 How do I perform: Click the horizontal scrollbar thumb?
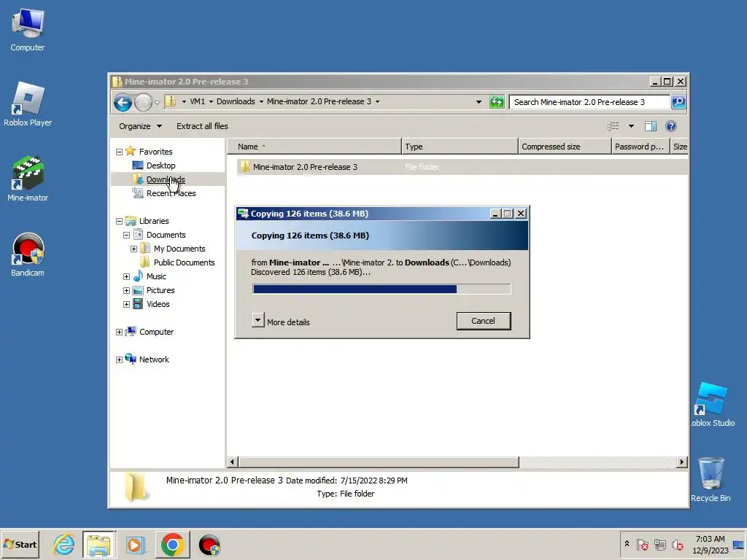(x=379, y=462)
